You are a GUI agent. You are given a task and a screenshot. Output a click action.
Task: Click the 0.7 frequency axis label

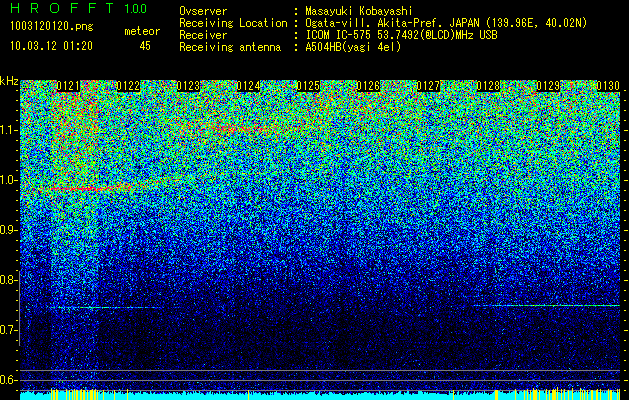point(8,330)
